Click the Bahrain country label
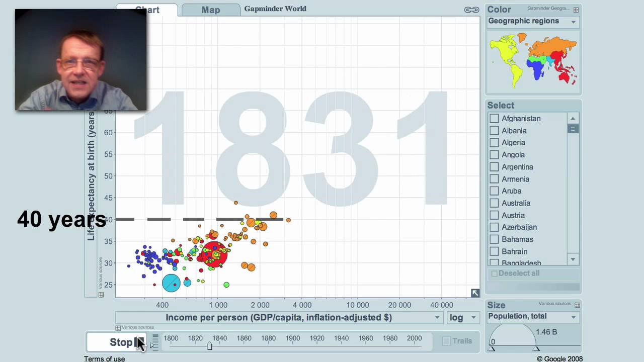The height and width of the screenshot is (362, 644). 515,251
